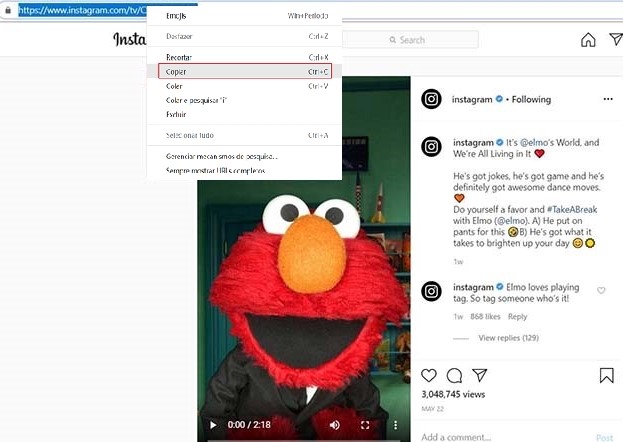Play the Elmo video
The image size is (623, 442).
213,425
